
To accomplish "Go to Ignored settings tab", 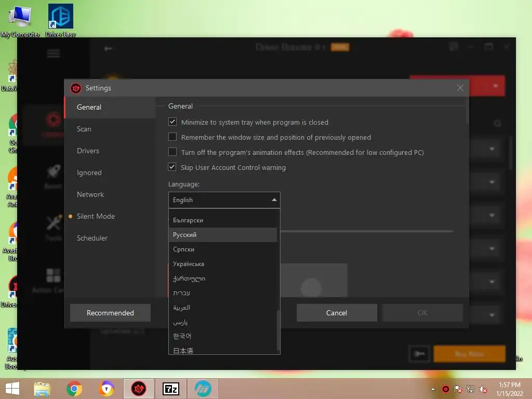I will 110,172.
